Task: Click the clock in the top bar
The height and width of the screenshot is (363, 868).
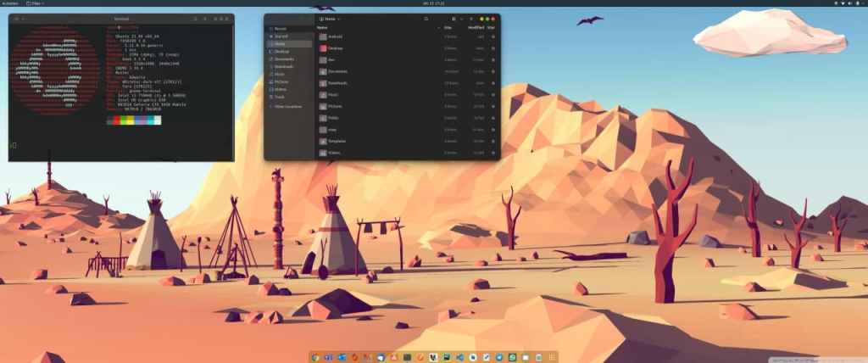Action: point(433,3)
